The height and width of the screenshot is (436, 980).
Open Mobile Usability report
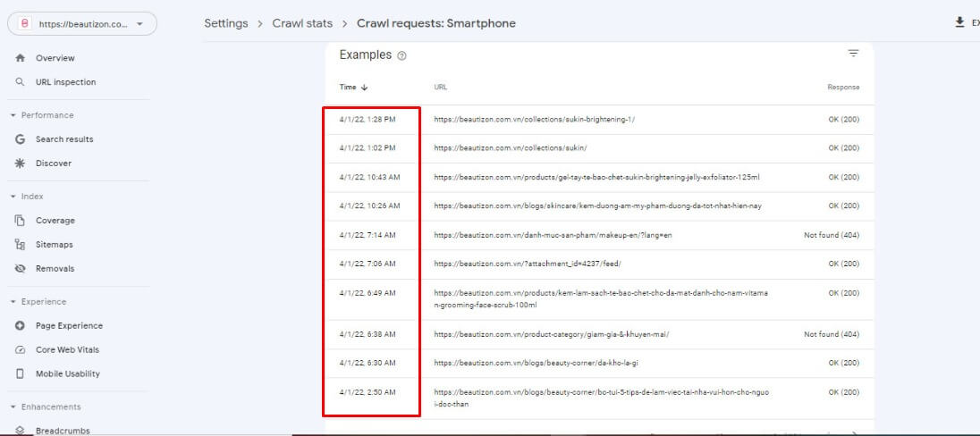click(67, 373)
